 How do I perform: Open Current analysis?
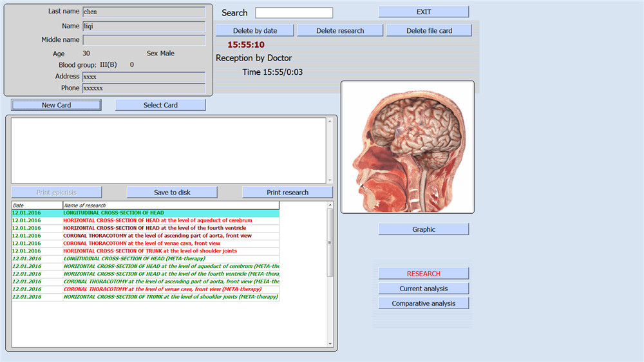coord(424,289)
